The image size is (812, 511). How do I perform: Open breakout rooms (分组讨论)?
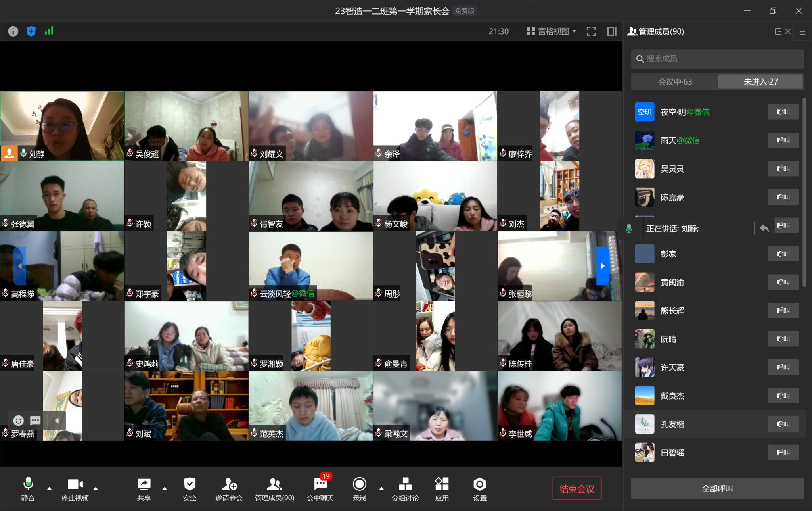pyautogui.click(x=405, y=484)
